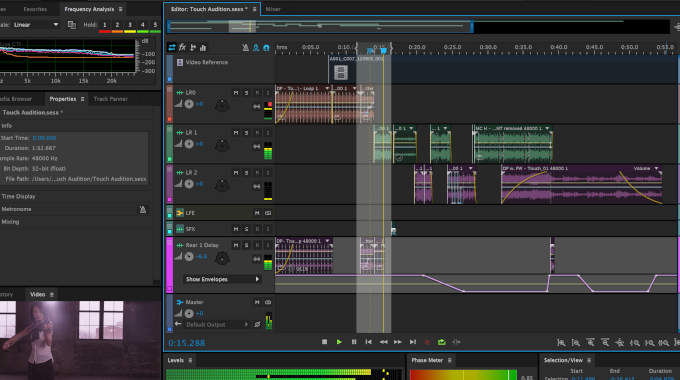680x380 pixels.
Task: Click Video Reference track icon
Action: tap(180, 62)
